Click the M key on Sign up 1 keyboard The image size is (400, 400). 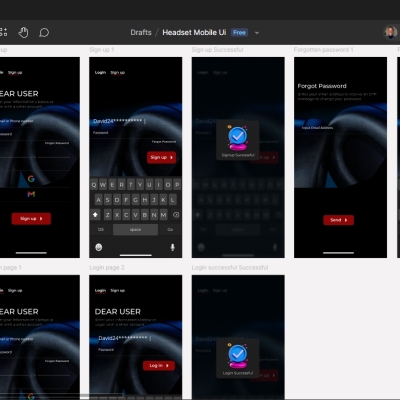click(x=163, y=215)
